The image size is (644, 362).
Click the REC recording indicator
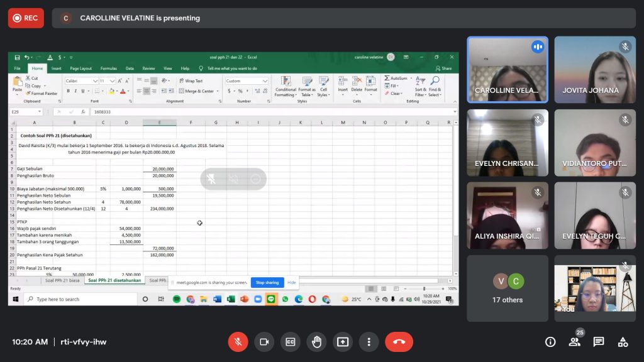tap(26, 18)
